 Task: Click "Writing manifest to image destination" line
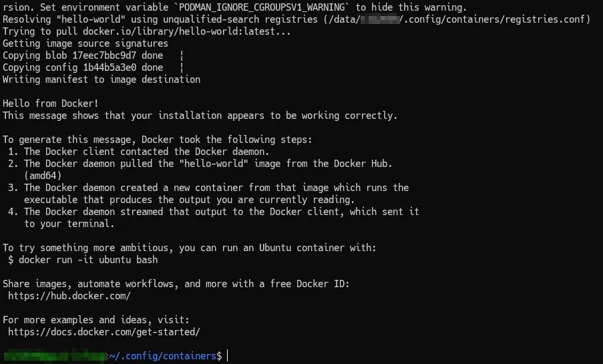pos(102,79)
